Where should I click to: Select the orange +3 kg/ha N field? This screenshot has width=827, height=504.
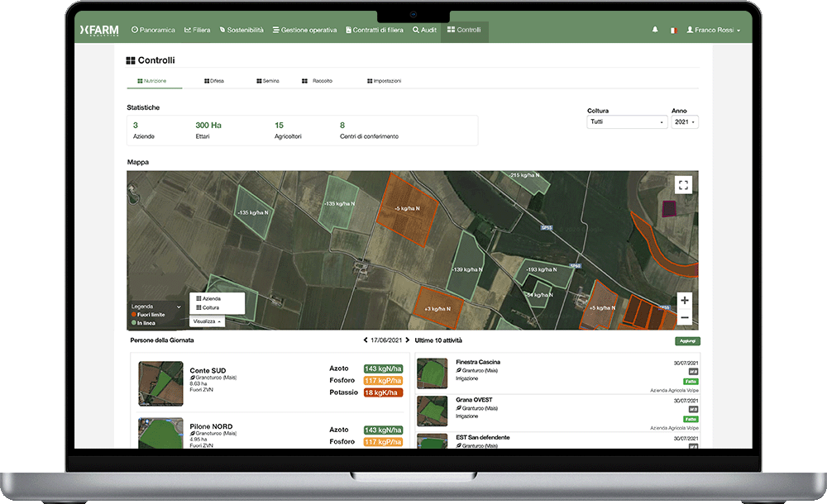437,308
